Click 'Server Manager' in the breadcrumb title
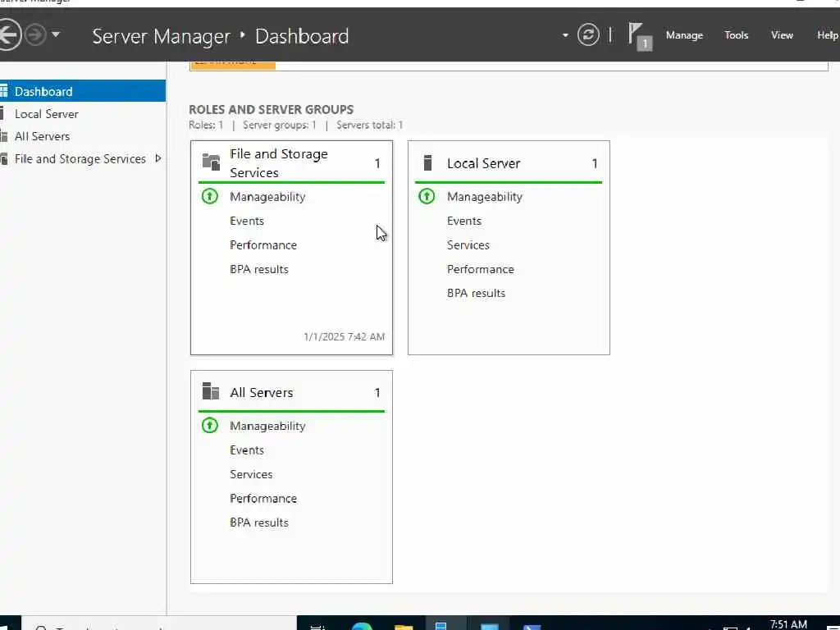Screen dimensions: 840x630 click(162, 36)
